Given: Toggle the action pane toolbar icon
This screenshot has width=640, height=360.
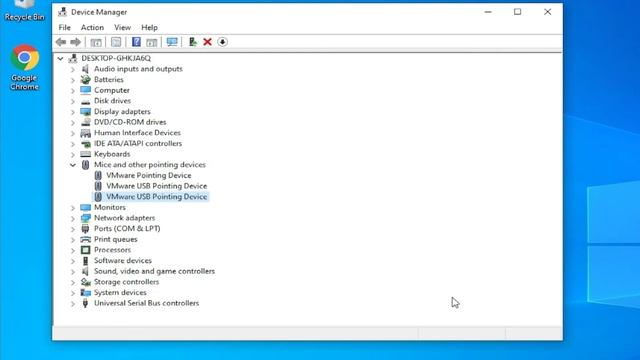Looking at the screenshot, I should tap(151, 42).
